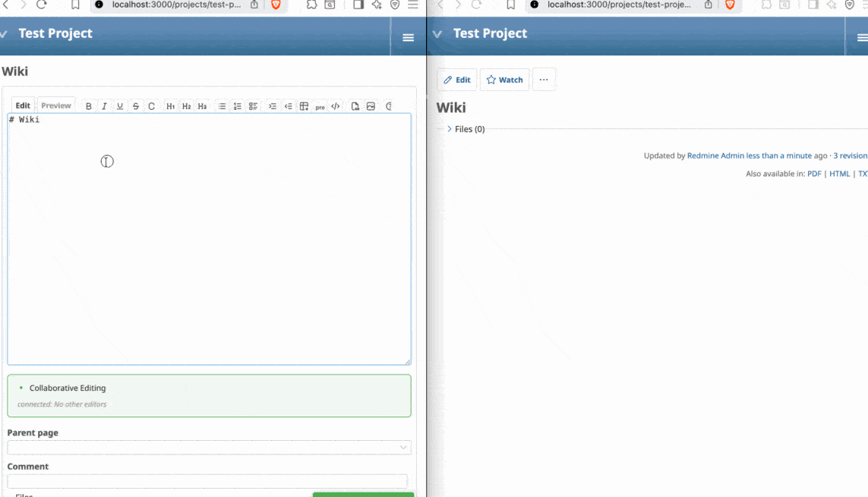Screen dimensions: 868x497
Task: Insert an image using the toolbar icon
Action: point(371,106)
